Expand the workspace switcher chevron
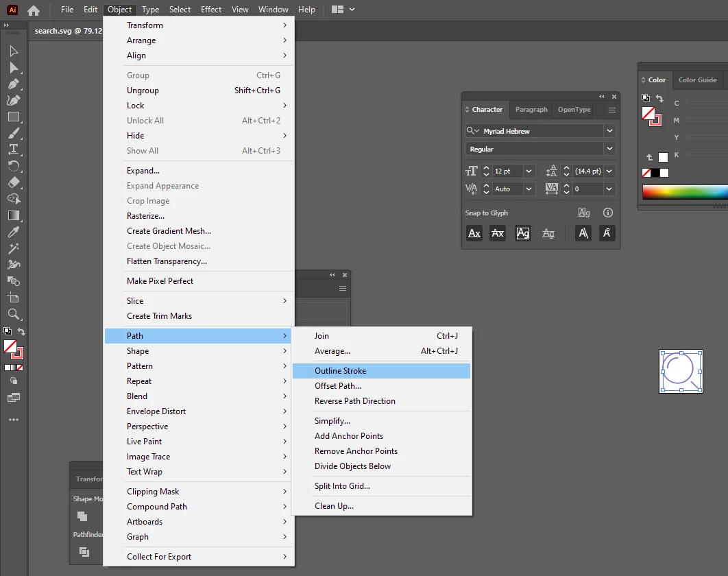 tap(352, 10)
